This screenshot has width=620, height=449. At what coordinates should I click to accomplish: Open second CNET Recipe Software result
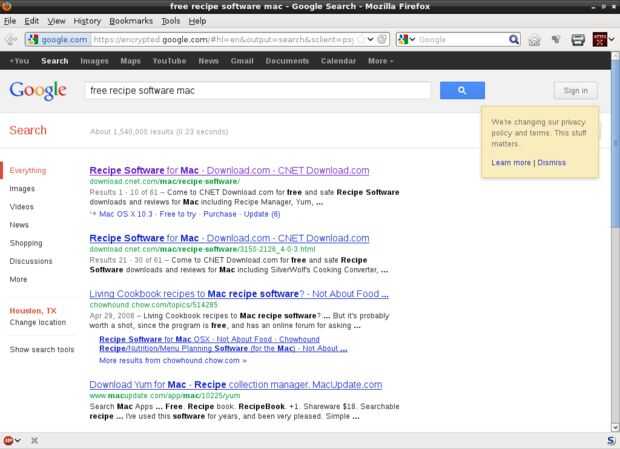click(x=229, y=238)
